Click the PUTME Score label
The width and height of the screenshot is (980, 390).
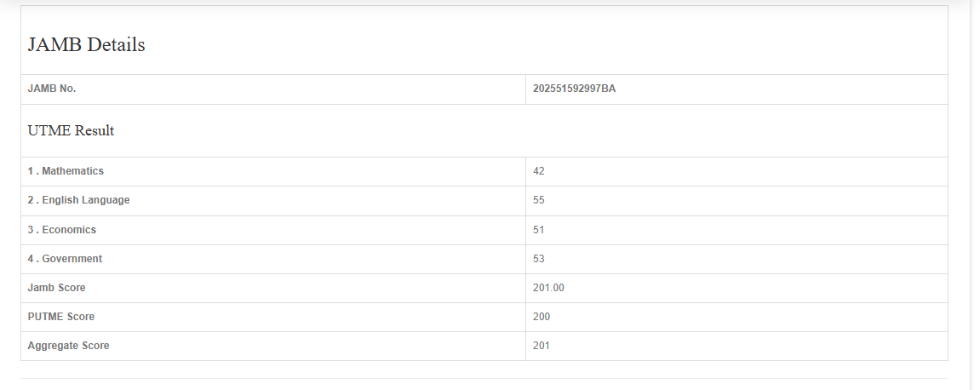tap(60, 317)
